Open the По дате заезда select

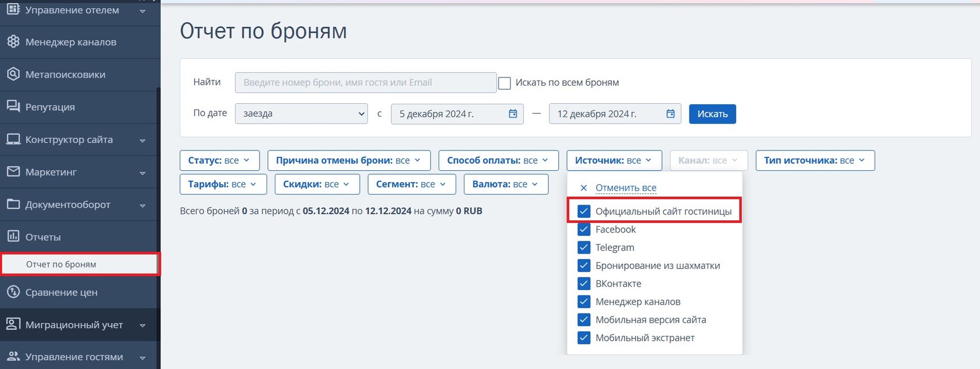click(301, 114)
